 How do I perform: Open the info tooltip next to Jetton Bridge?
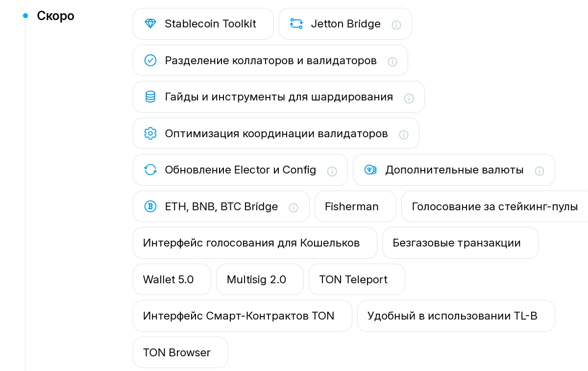pos(396,25)
